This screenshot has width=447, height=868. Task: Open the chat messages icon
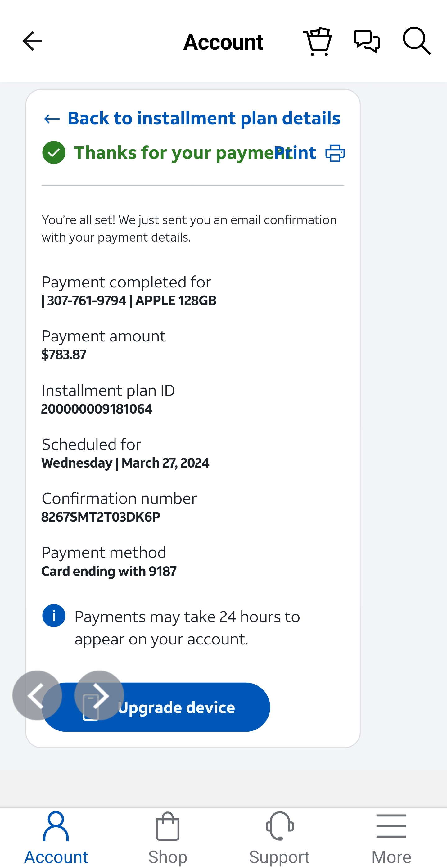click(x=367, y=41)
